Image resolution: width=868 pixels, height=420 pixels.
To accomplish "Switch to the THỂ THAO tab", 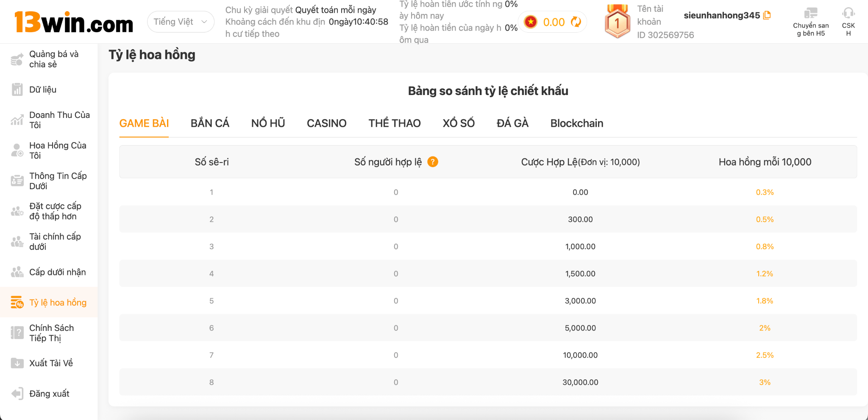I will pos(394,123).
